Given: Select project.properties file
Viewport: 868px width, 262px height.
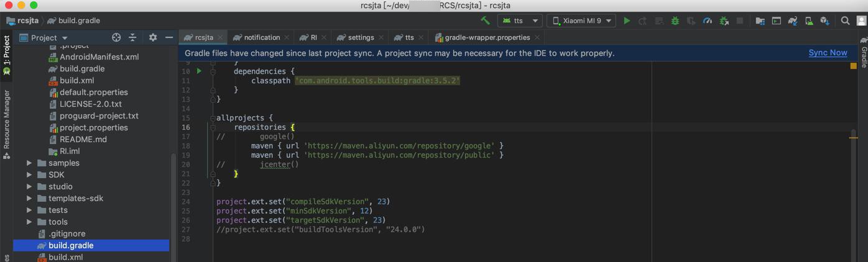Looking at the screenshot, I should click(x=88, y=128).
